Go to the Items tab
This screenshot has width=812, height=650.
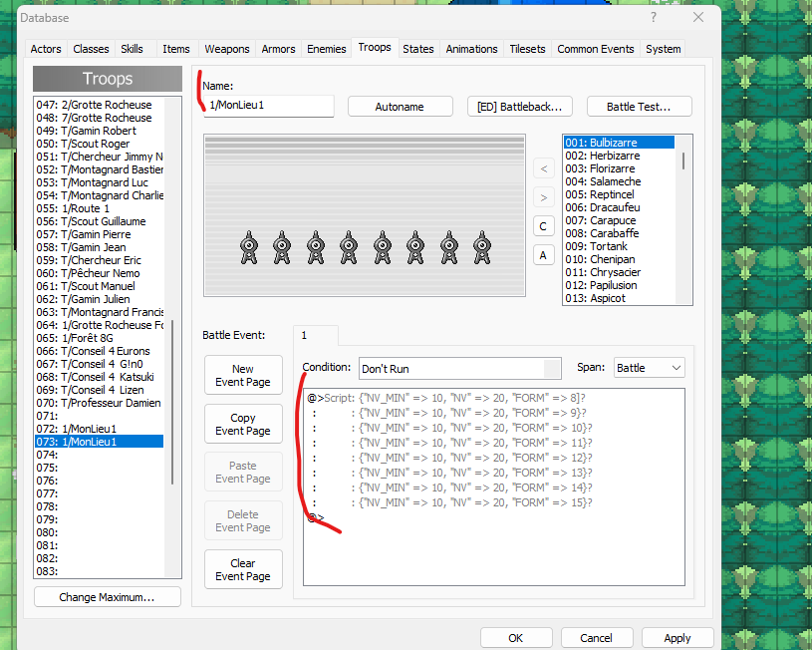pos(176,49)
